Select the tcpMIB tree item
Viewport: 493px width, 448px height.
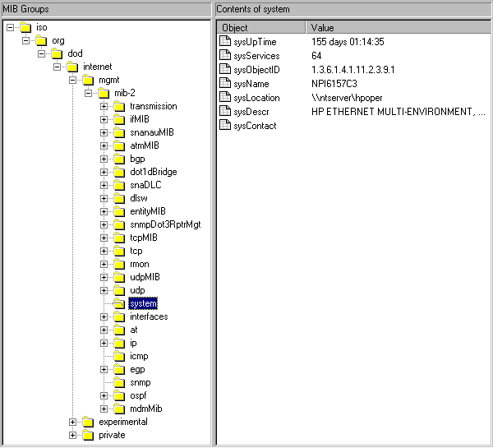pyautogui.click(x=144, y=238)
